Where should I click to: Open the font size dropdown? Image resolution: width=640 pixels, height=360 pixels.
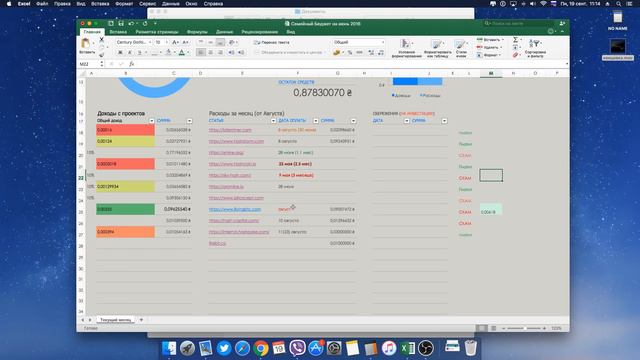(166, 42)
